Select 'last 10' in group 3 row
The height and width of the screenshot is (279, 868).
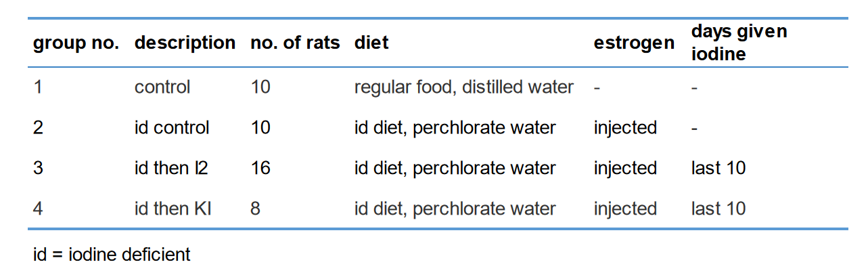tap(718, 168)
